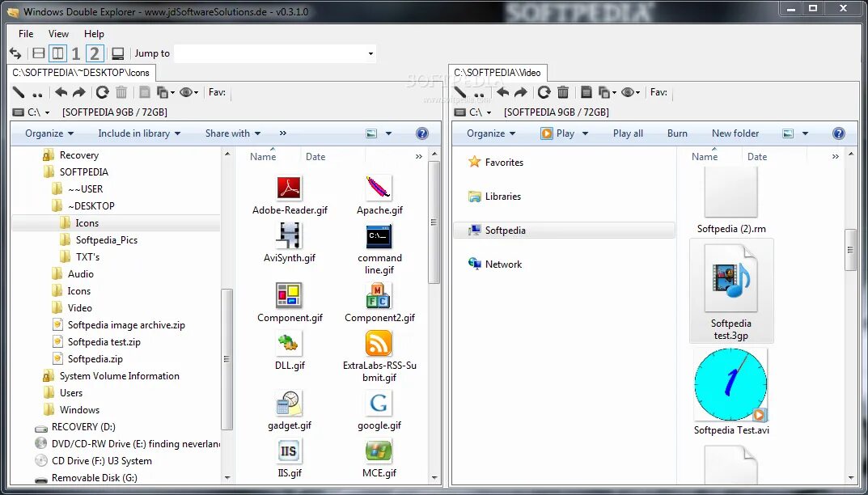868x495 pixels.
Task: Select the single pane layout icon
Action: (118, 53)
